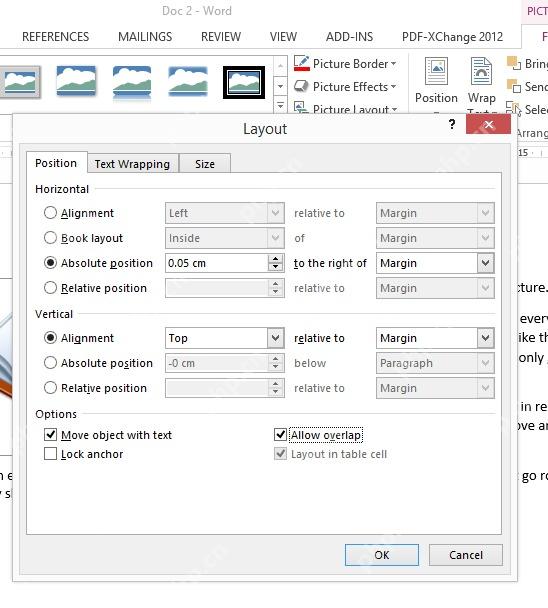
Task: Apply the first picture style thumbnail with gray frame
Action: [x=20, y=82]
